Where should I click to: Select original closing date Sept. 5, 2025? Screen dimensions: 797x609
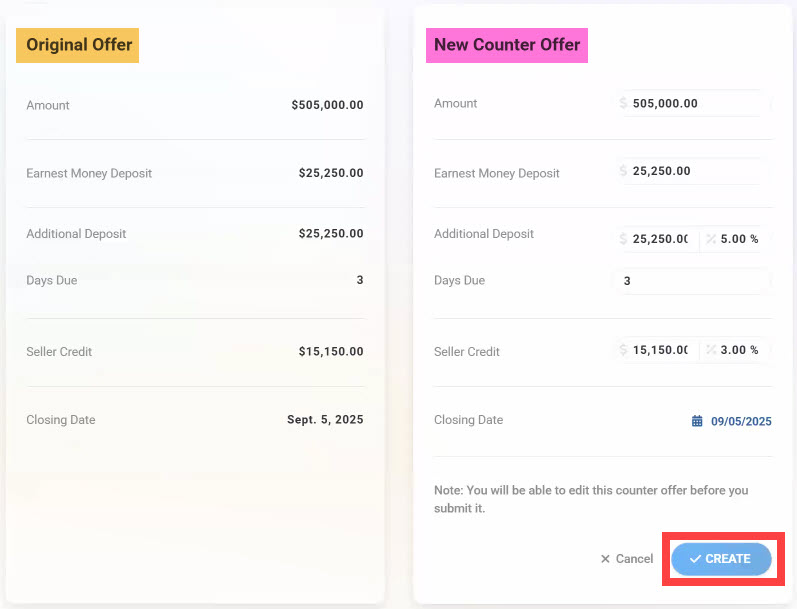coord(325,419)
